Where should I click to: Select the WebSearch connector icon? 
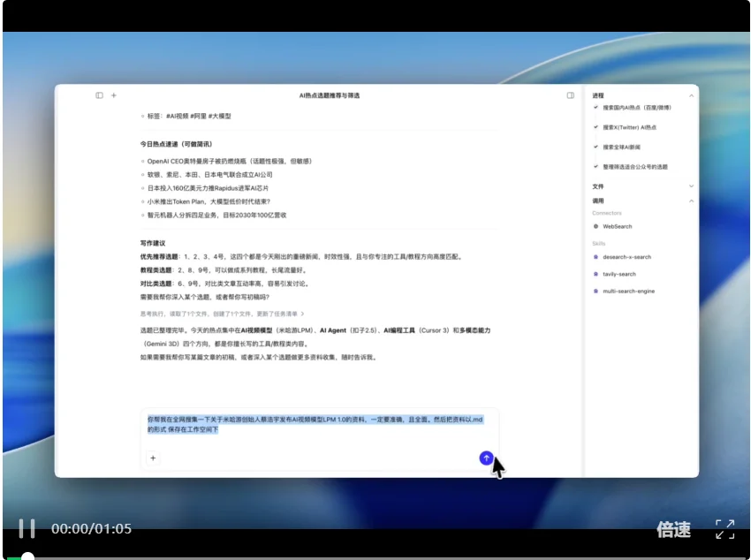597,226
